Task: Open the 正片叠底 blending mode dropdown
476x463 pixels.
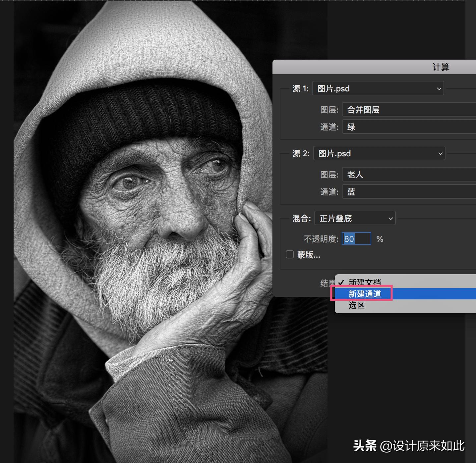Action: point(355,218)
